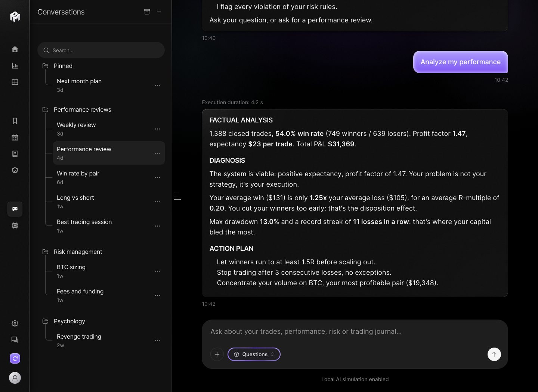538x392 pixels.
Task: Open options menu for Long vs short
Action: pyautogui.click(x=157, y=202)
